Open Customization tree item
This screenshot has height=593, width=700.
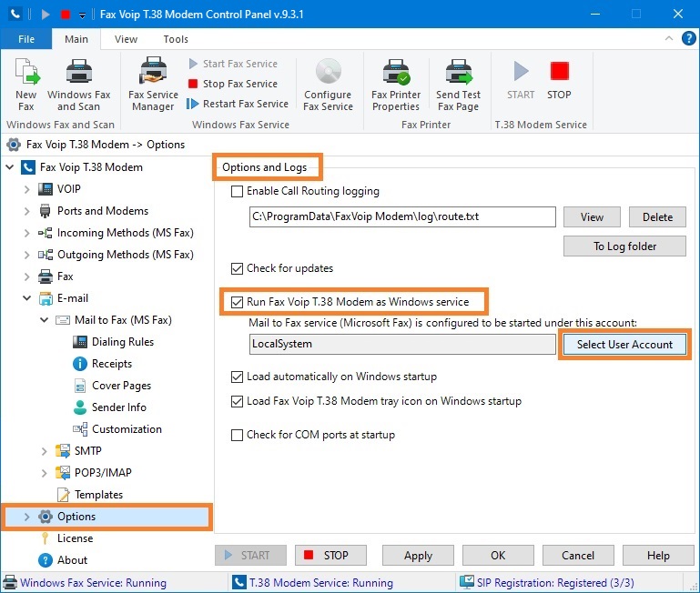point(127,429)
